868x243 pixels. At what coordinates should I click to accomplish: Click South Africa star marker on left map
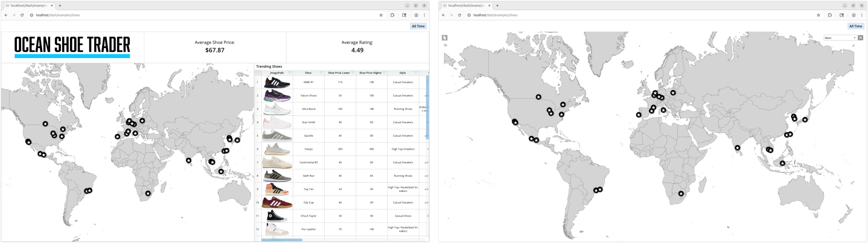148,193
